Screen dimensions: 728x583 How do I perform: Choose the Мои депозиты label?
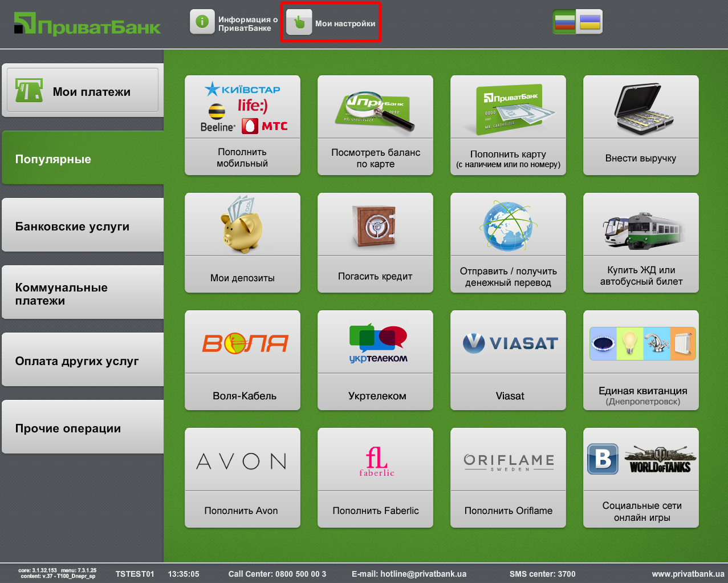(242, 278)
